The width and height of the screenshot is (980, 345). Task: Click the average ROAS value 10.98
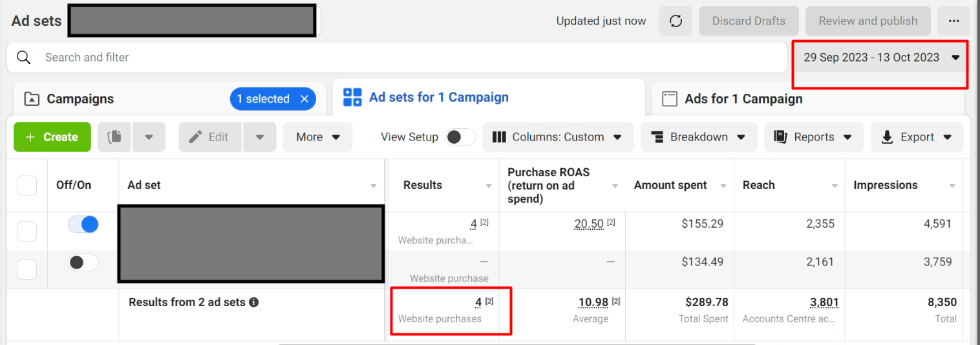593,302
